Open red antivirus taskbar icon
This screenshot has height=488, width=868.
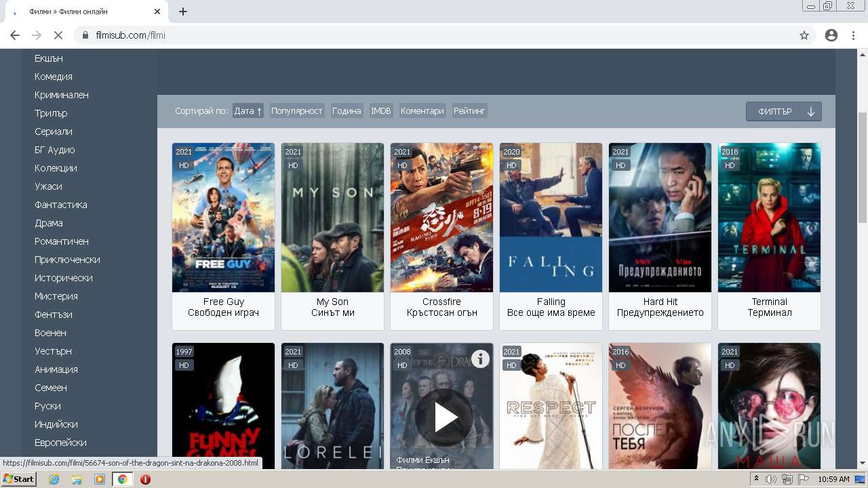point(145,479)
